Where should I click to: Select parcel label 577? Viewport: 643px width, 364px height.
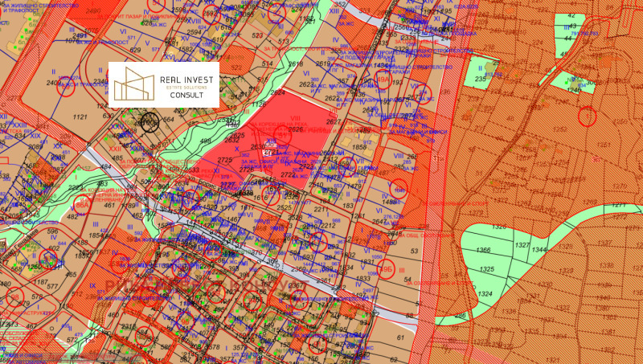[x=52, y=287]
